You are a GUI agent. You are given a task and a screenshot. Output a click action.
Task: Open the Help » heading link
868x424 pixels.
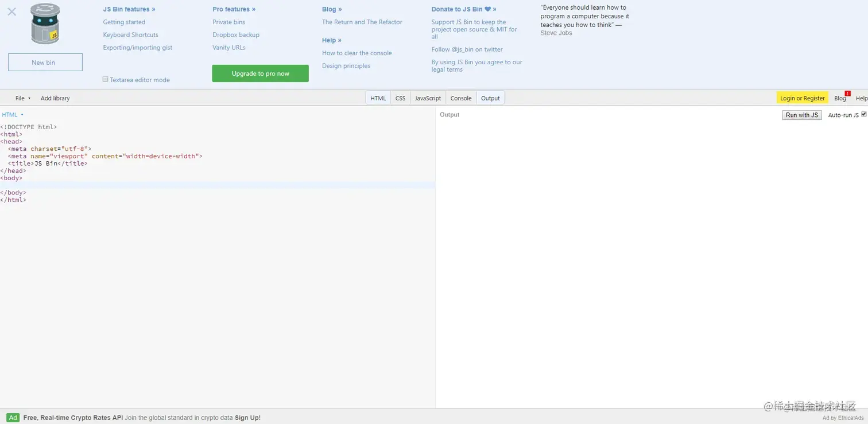[332, 40]
